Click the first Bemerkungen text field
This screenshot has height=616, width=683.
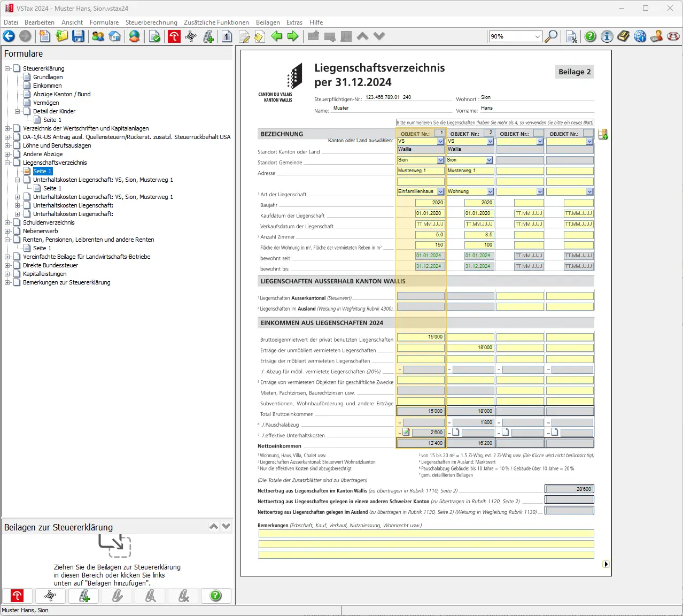pos(426,534)
